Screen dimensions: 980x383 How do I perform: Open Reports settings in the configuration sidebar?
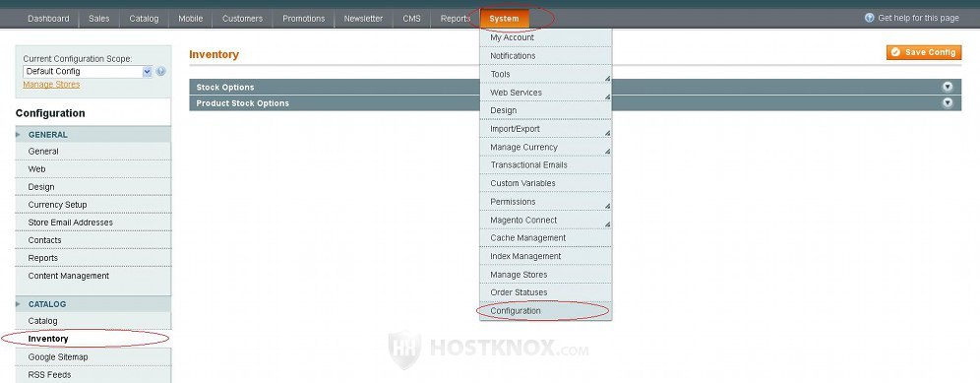pyautogui.click(x=93, y=258)
